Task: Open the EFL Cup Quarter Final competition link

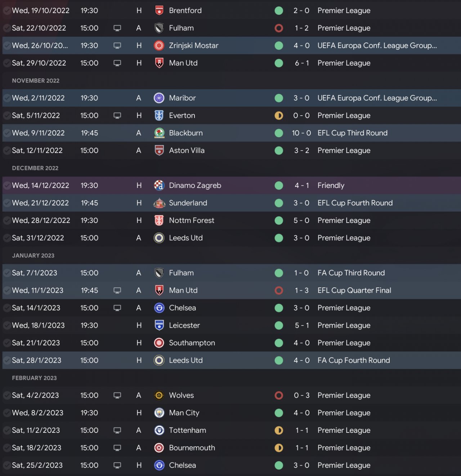Action: [354, 291]
